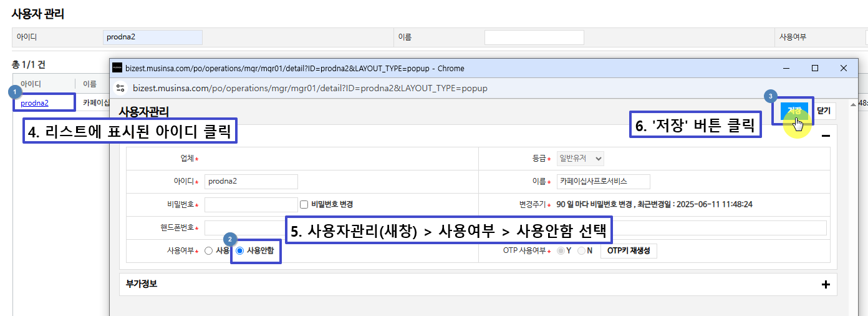Click the 이름 field with 카페이십사프로서비스
Screen dimensions: 868x316
[604, 182]
